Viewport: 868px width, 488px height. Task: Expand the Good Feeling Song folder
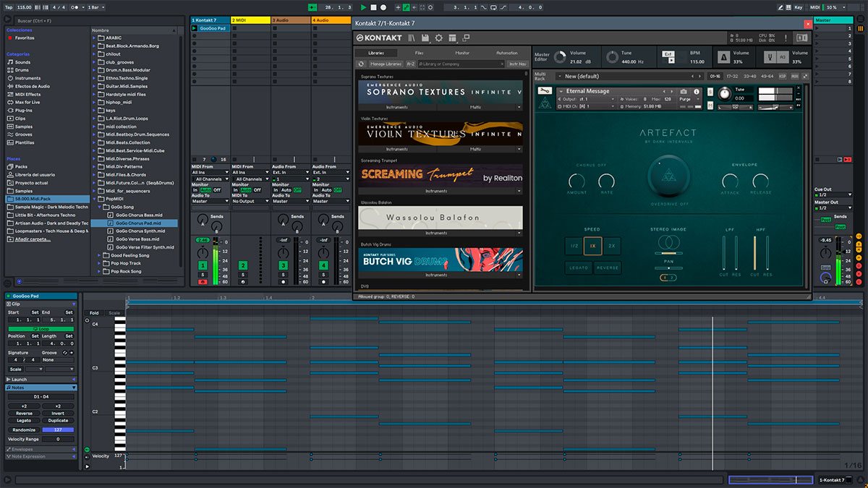[x=100, y=255]
